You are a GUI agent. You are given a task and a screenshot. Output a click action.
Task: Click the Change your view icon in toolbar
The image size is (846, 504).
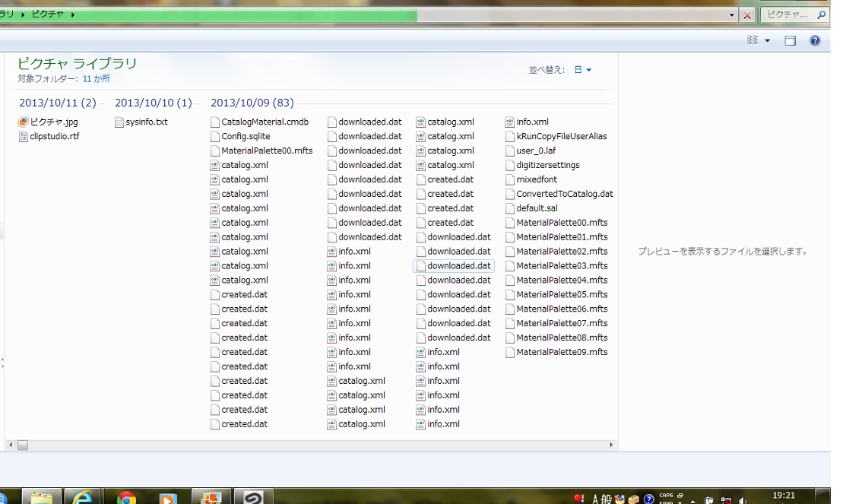752,40
